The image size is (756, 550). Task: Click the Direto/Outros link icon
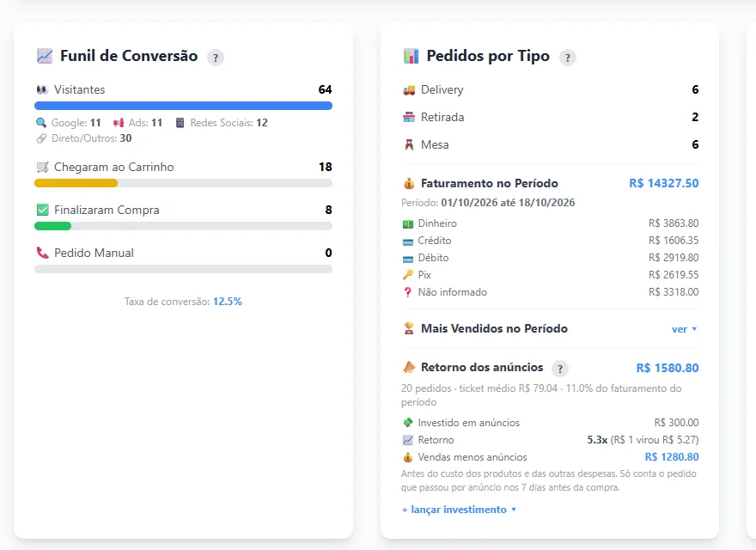41,138
